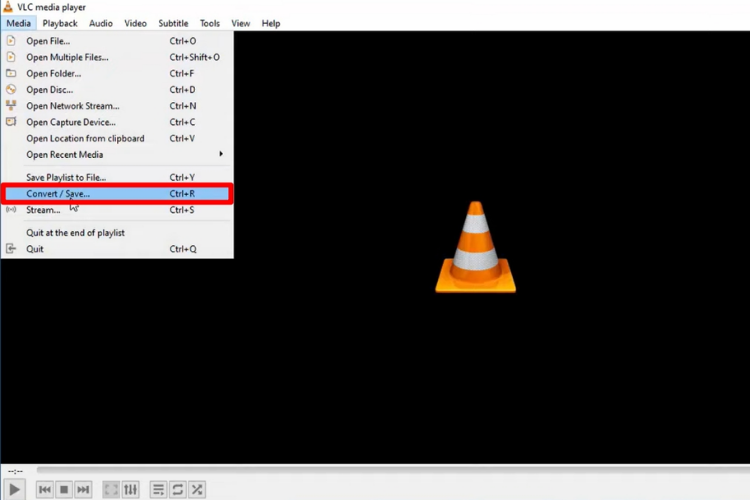Screen dimensions: 750x500
Task: Open the Playback menu
Action: [x=60, y=23]
